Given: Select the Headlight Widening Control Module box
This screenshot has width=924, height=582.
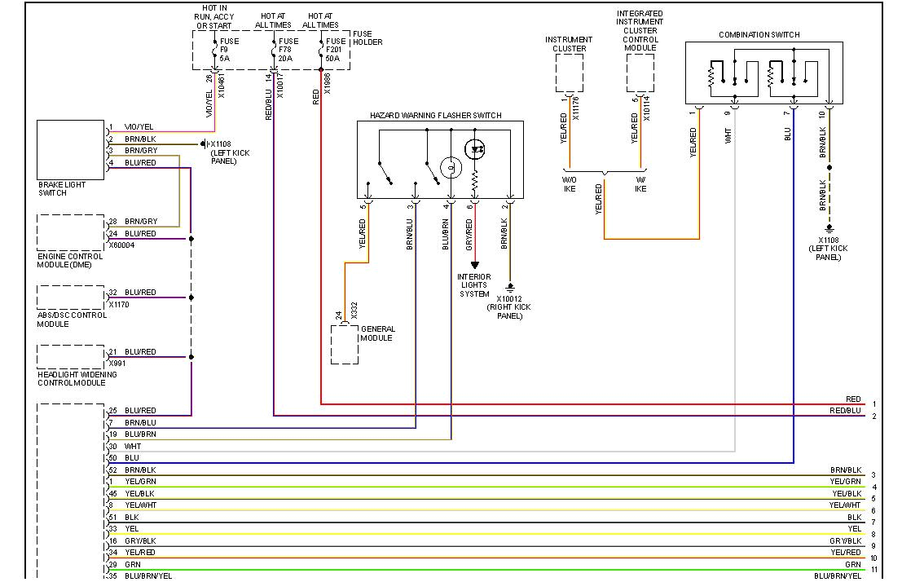Looking at the screenshot, I should click(70, 357).
